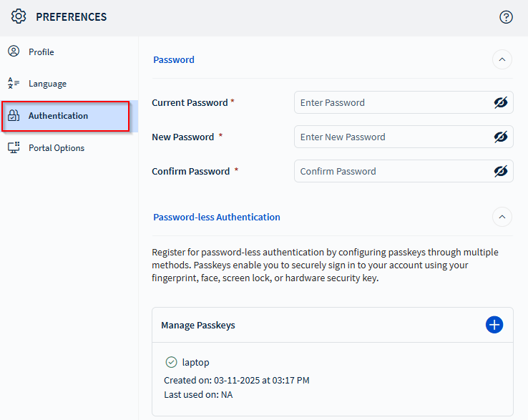Click the green check icon beside laptop
Screen dimensions: 528x420
pyautogui.click(x=171, y=362)
